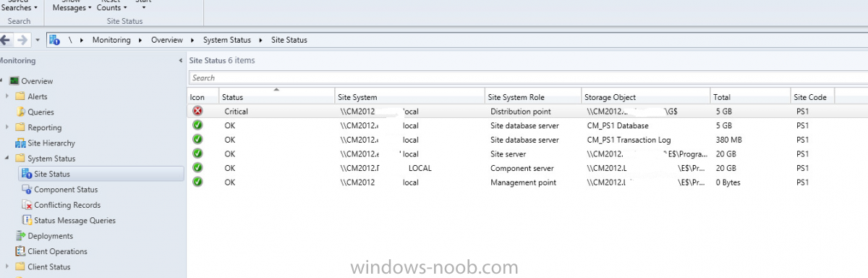Sort by the Total column header
Screen dimensions: 868x278
point(750,97)
